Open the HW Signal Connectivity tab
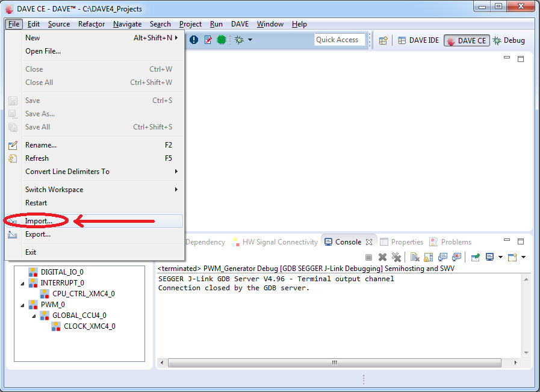The width and height of the screenshot is (540, 392). [275, 242]
